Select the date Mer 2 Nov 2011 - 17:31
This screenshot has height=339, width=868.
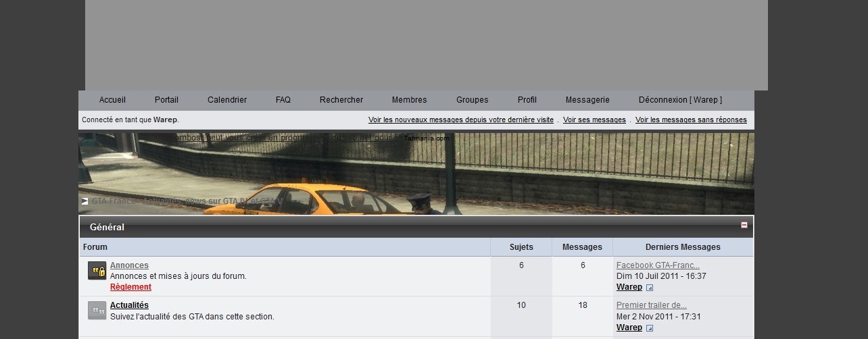pos(658,316)
